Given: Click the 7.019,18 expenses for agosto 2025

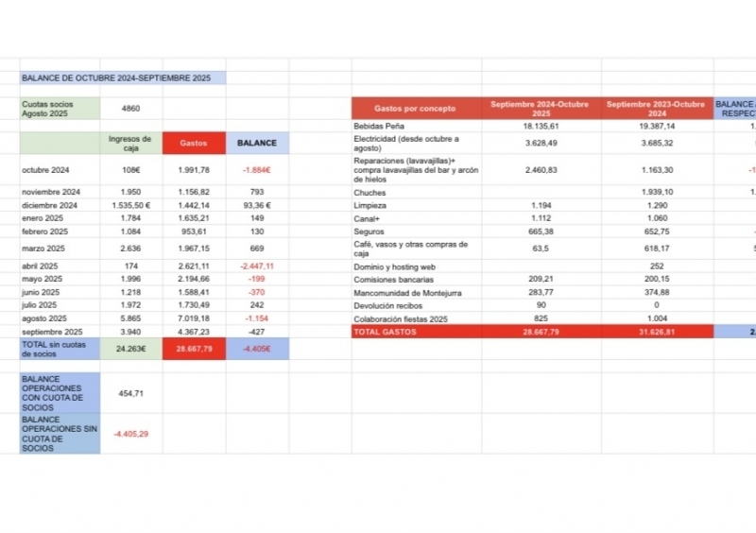Looking at the screenshot, I should 194,318.
